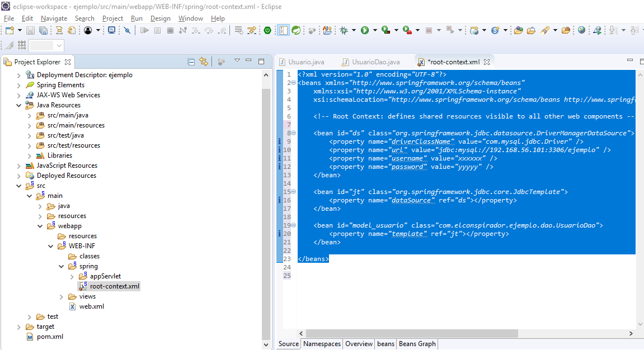The height and width of the screenshot is (350, 644).
Task: Click the Resume debug icon
Action: coord(144,30)
